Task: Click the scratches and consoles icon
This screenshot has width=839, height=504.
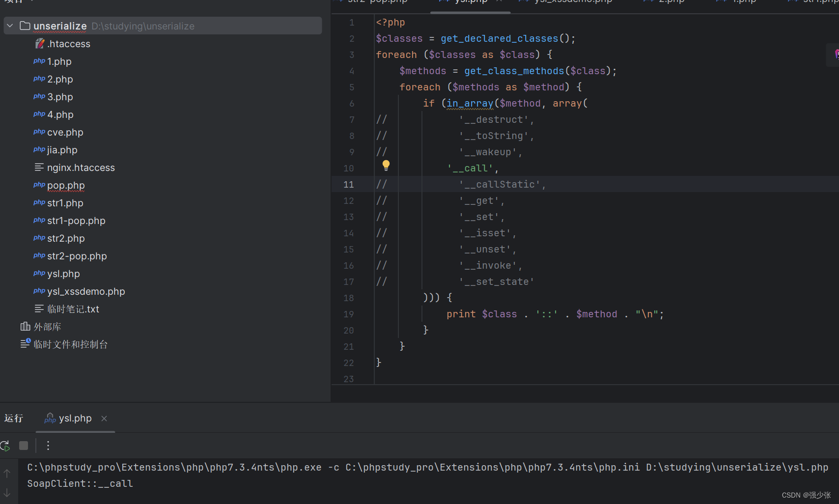Action: click(25, 343)
